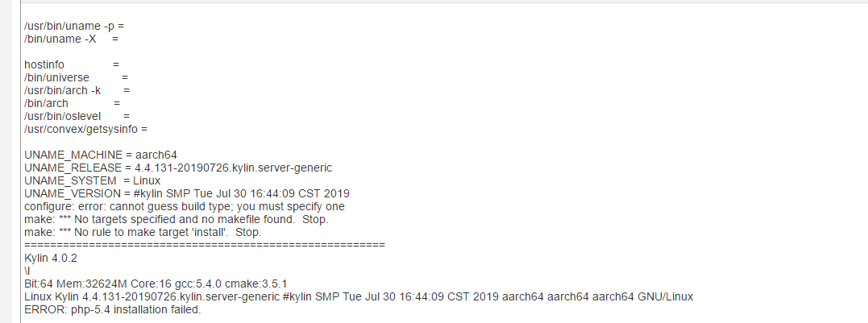Click the '/usr/bin/arch -k =' line

pos(77,90)
